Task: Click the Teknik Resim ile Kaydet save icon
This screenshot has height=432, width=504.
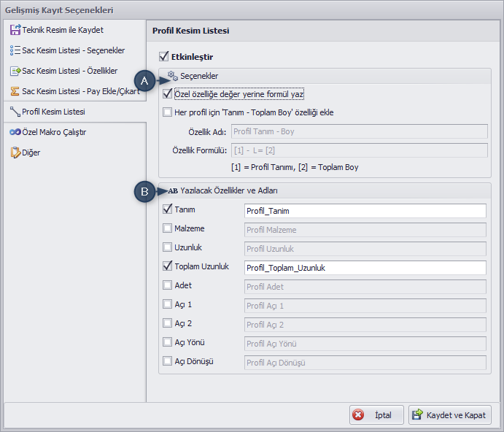Action: click(15, 30)
